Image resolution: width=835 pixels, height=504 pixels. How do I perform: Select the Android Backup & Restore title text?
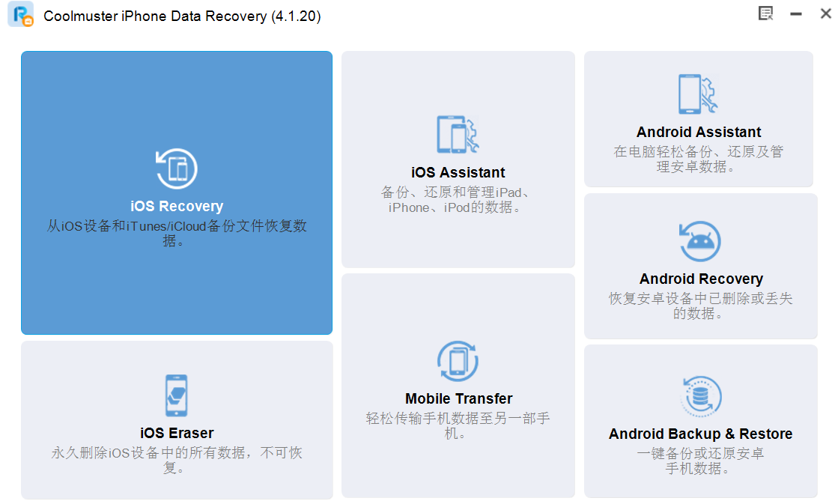(701, 434)
